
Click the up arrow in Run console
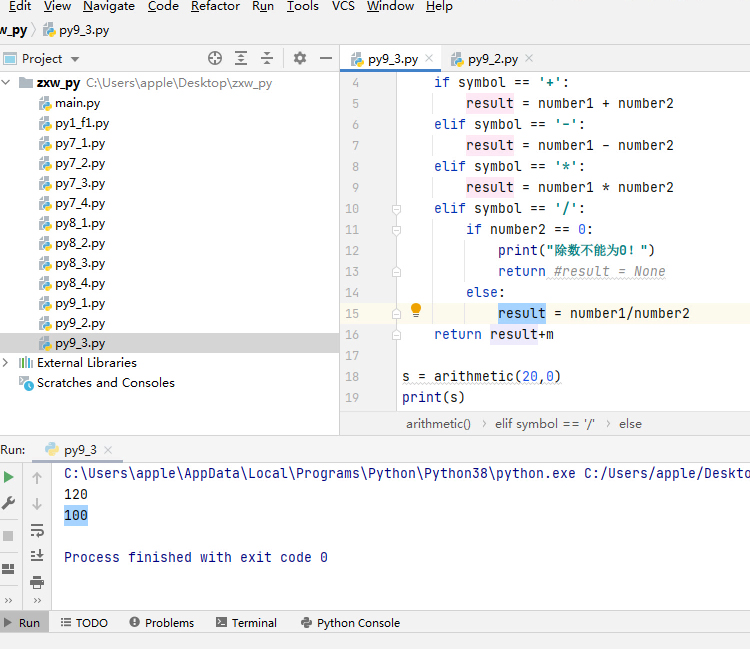tap(37, 477)
